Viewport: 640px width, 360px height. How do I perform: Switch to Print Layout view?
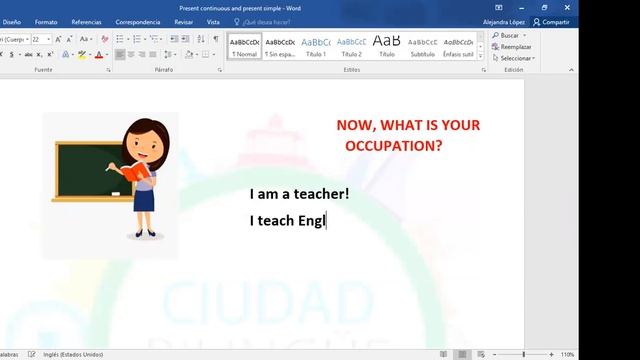click(462, 354)
